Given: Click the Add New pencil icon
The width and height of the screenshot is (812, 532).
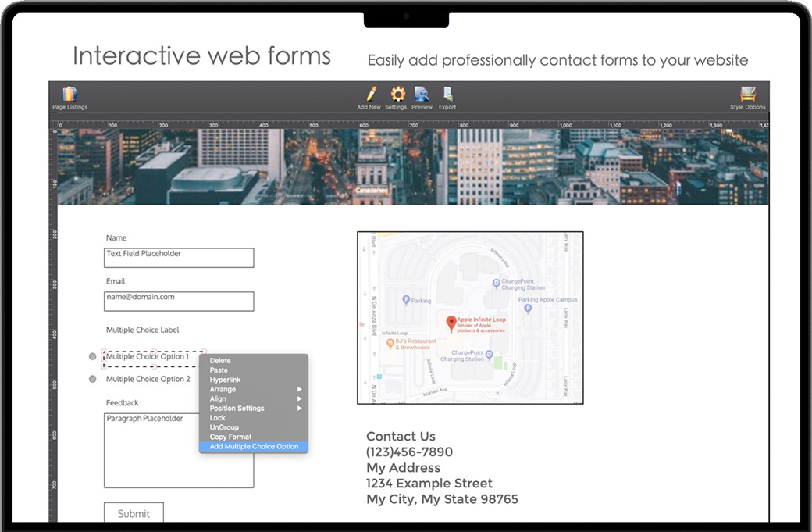Looking at the screenshot, I should (x=370, y=95).
